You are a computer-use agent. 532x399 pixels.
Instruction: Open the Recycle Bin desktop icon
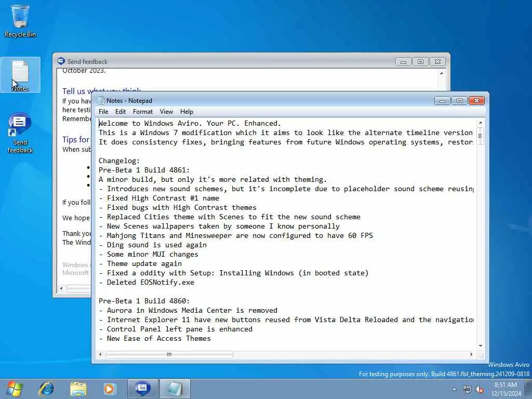[x=20, y=21]
